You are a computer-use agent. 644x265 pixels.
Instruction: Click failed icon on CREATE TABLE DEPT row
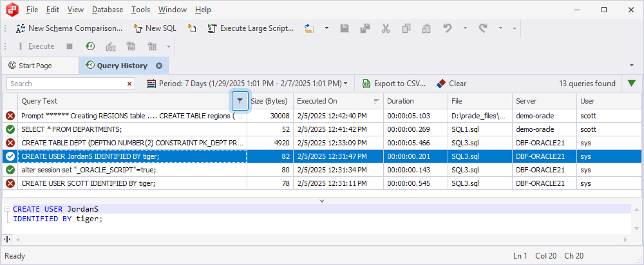[x=10, y=143]
